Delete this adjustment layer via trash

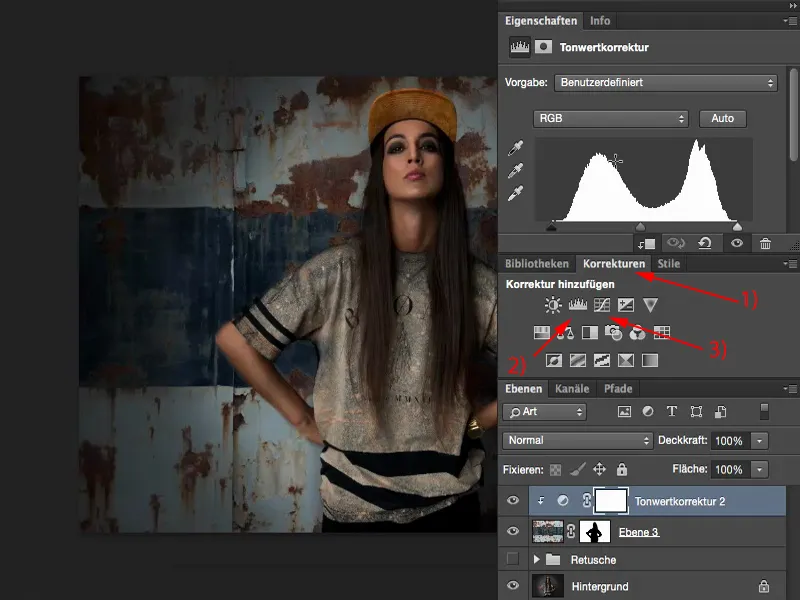tap(765, 243)
